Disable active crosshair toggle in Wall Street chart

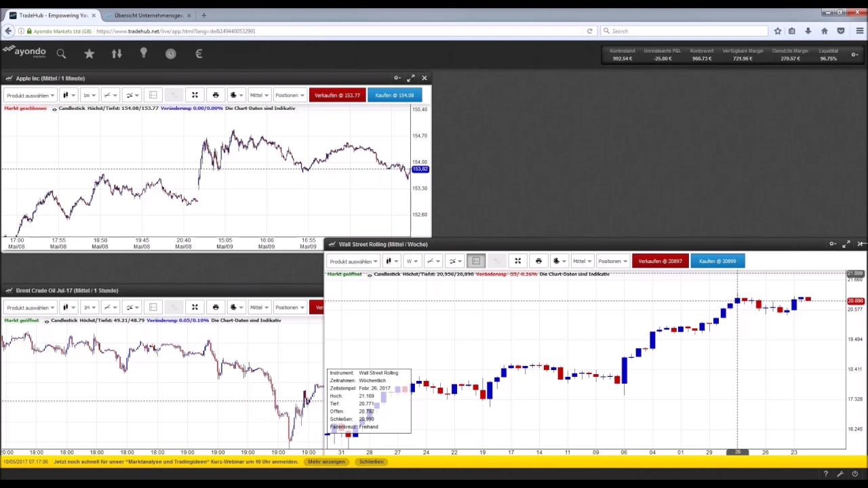coord(476,261)
